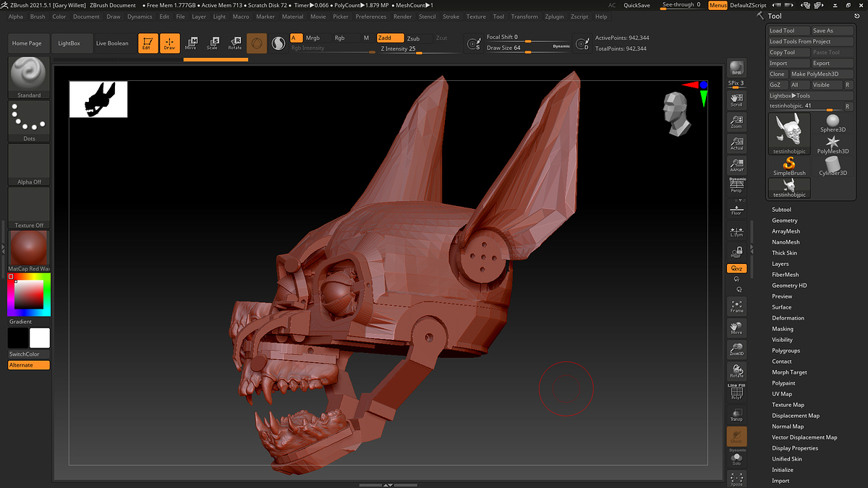
Task: Expand the Geometry section
Action: pos(785,221)
